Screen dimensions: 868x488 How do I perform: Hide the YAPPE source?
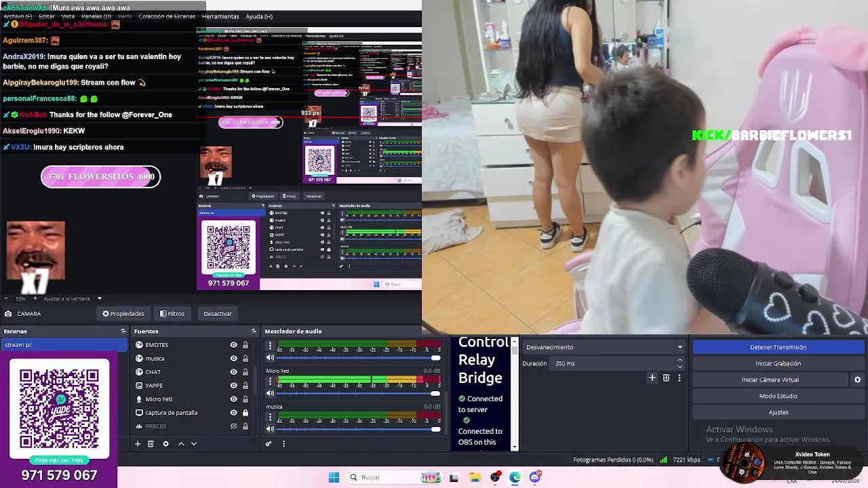pyautogui.click(x=233, y=386)
